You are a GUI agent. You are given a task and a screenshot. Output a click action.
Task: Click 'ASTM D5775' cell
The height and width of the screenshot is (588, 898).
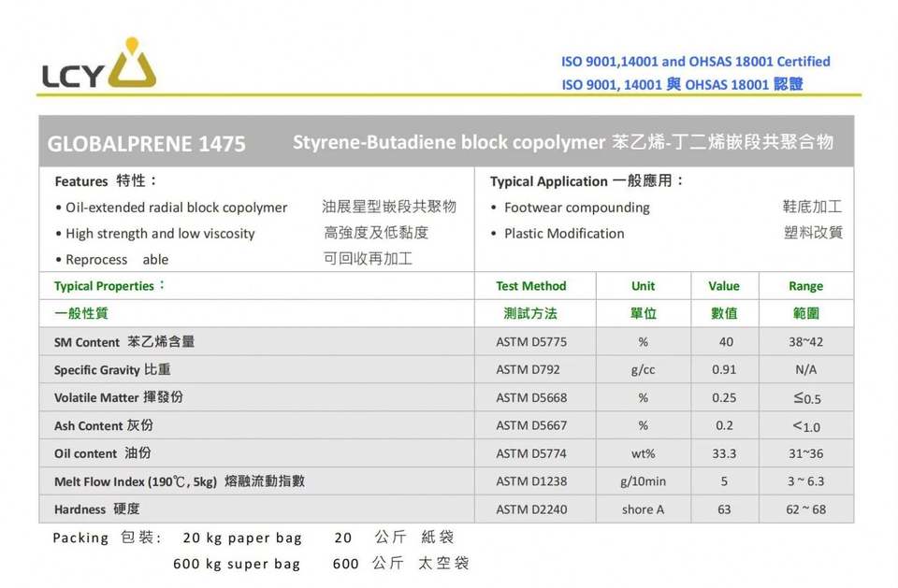point(531,342)
